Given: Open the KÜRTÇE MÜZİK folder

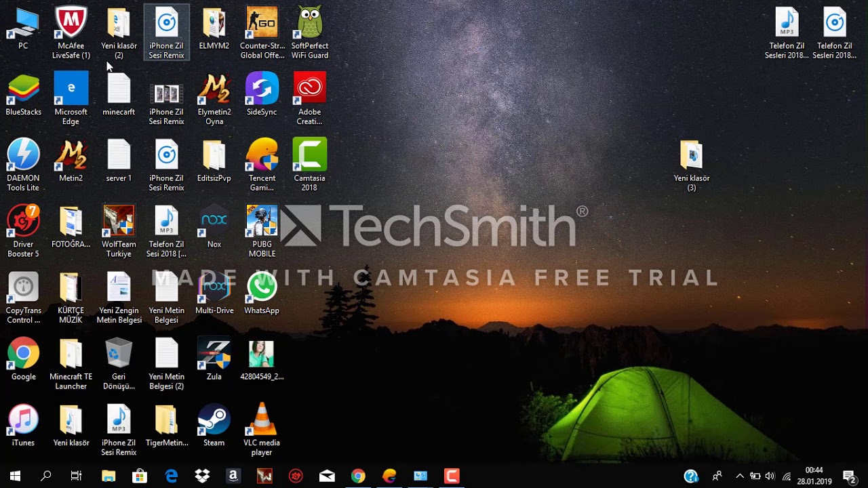Looking at the screenshot, I should click(71, 298).
